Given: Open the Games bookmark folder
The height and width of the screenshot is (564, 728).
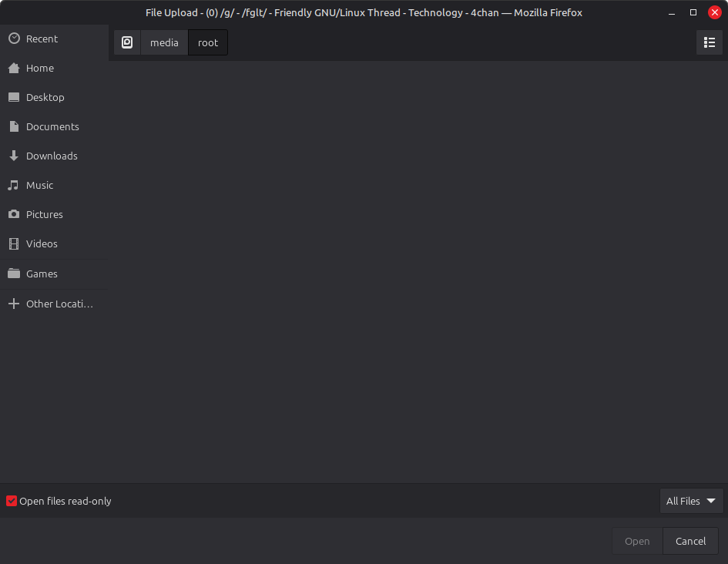Looking at the screenshot, I should click(54, 274).
